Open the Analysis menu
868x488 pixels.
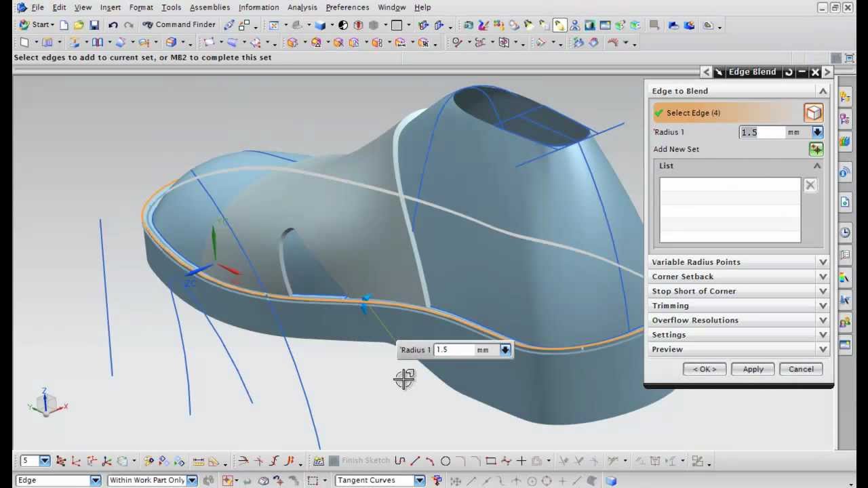tap(302, 7)
